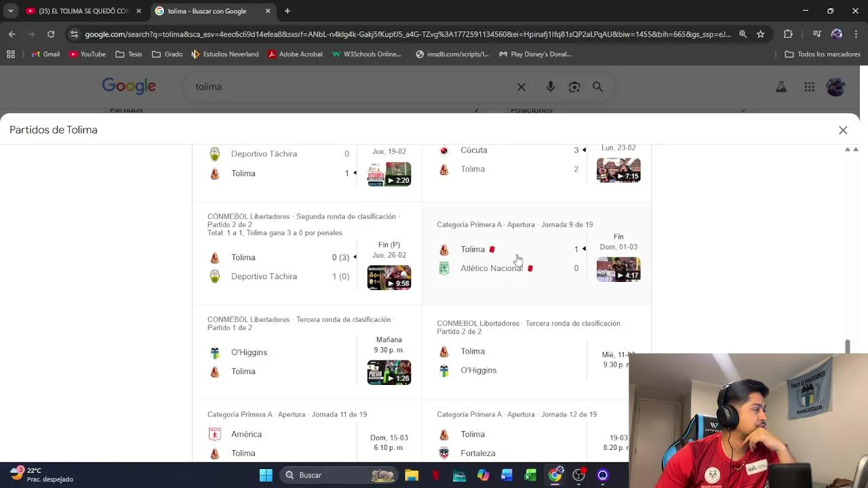Click Atlético Nacional team name

click(x=491, y=268)
